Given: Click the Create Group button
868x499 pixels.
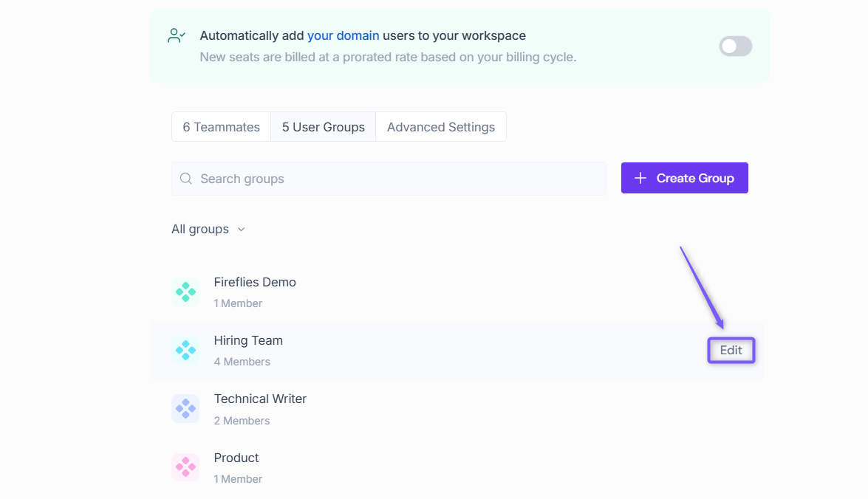Looking at the screenshot, I should click(x=684, y=178).
